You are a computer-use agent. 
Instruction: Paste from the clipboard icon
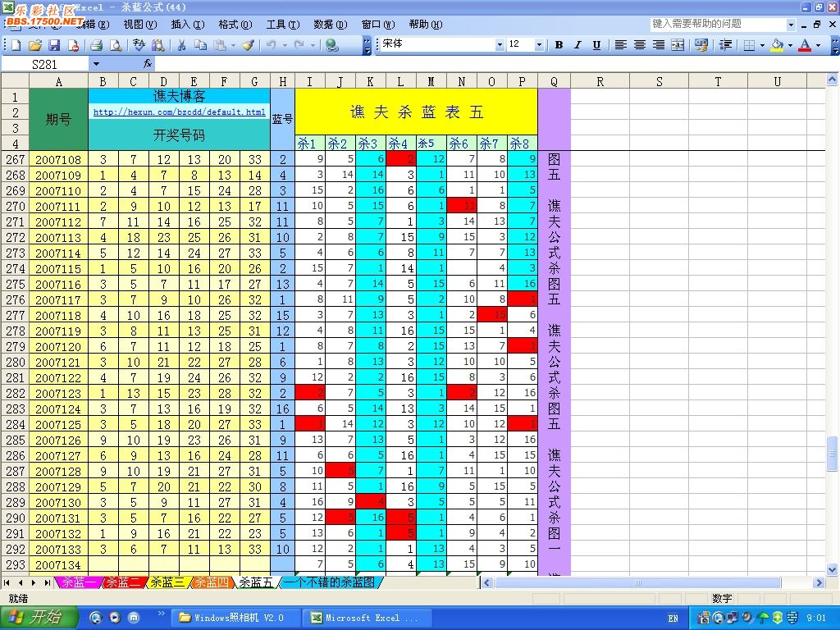tap(220, 45)
